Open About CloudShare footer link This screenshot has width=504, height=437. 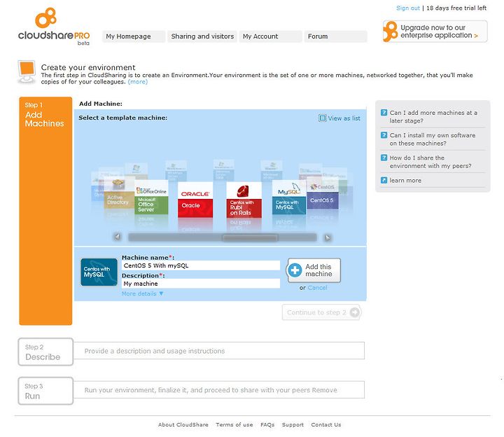(183, 424)
